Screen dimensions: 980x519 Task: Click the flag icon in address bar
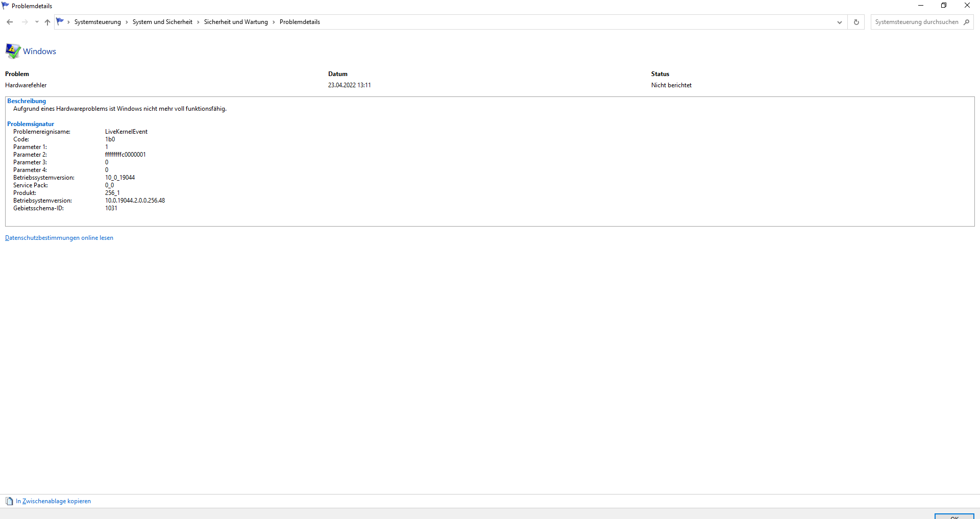pyautogui.click(x=60, y=21)
